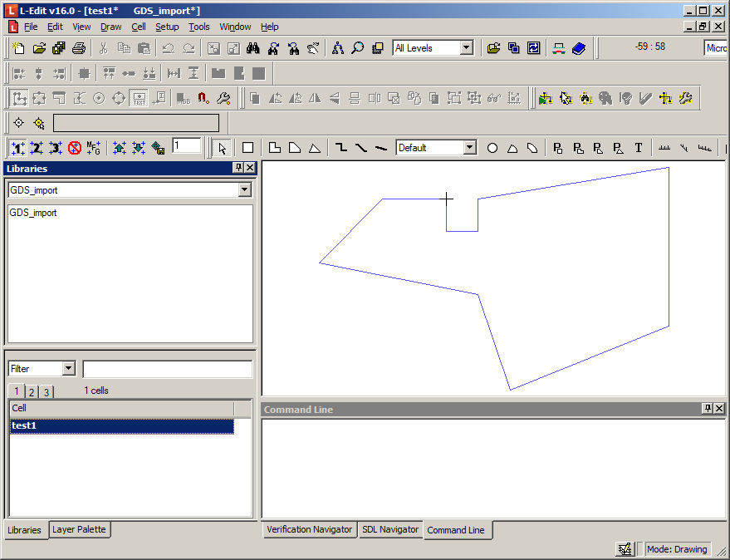Toggle mouse grid snapping mode 1
Image resolution: width=730 pixels, height=560 pixels.
(17, 148)
